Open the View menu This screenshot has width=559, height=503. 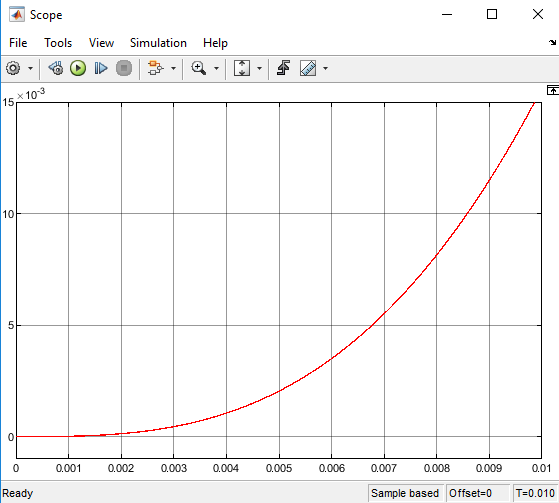101,43
